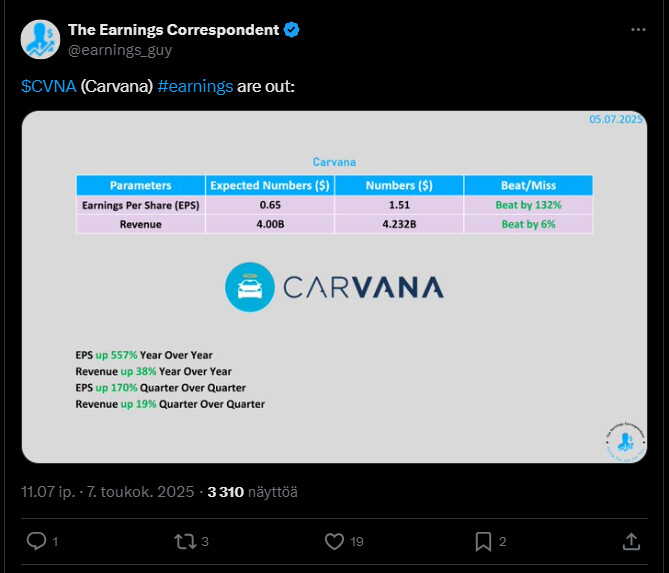
Task: Open the three-dot more options menu
Action: click(638, 30)
